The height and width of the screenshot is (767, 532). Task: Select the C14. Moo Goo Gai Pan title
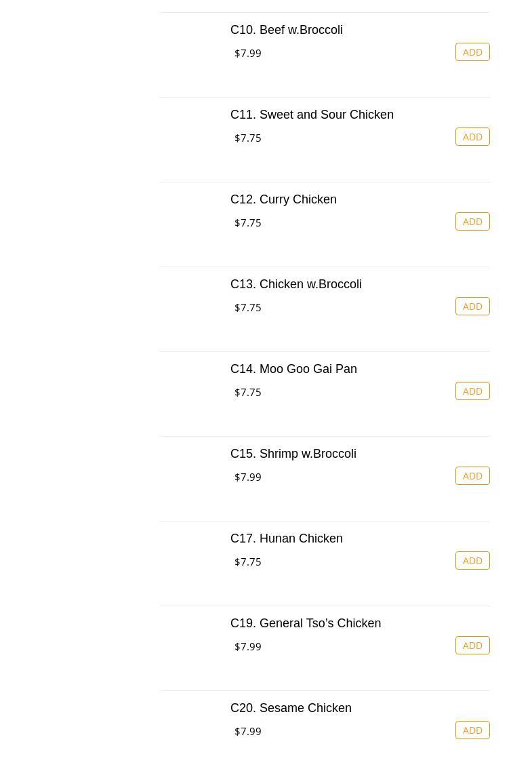click(x=293, y=369)
